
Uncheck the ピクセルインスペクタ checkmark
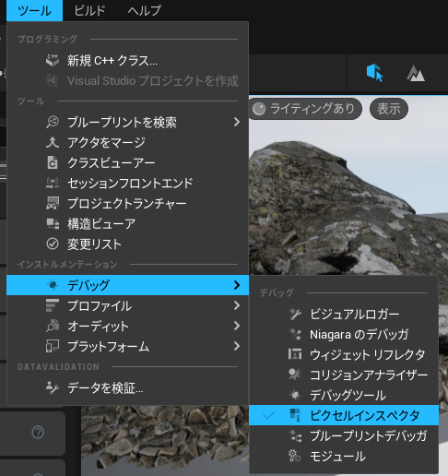click(269, 415)
